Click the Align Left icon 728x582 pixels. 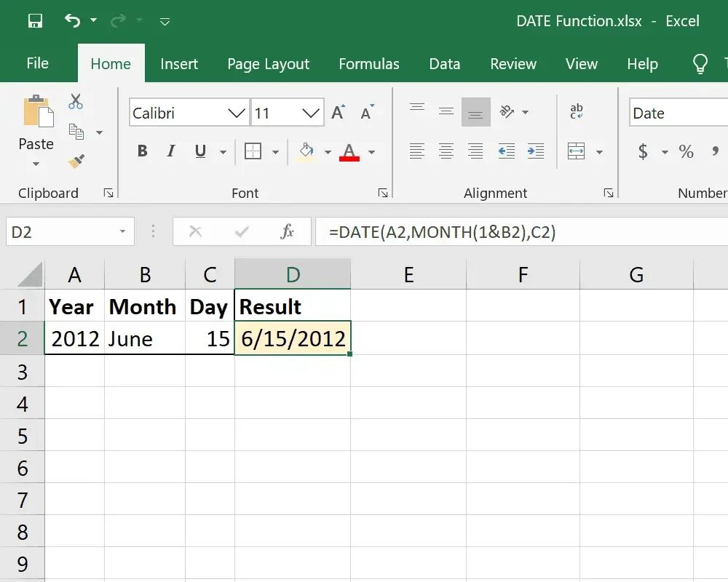pyautogui.click(x=417, y=151)
